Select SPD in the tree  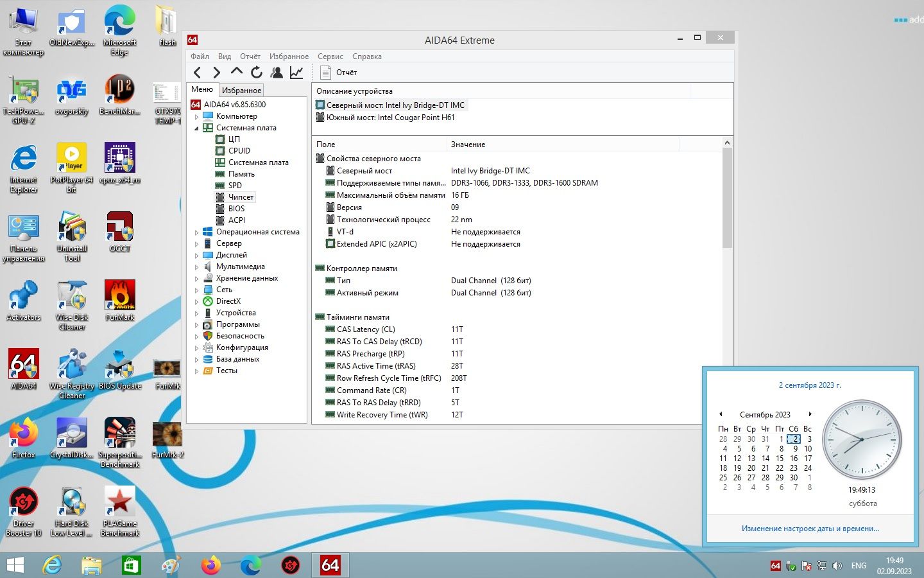[235, 186]
